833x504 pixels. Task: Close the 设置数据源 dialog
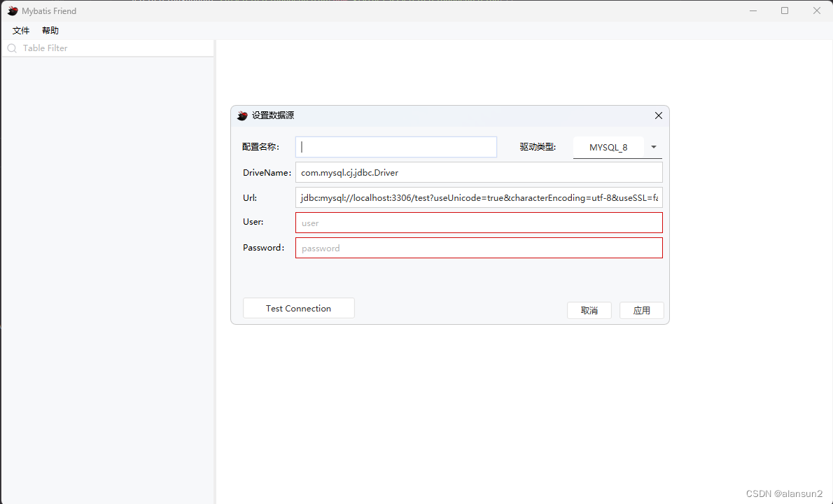click(658, 115)
